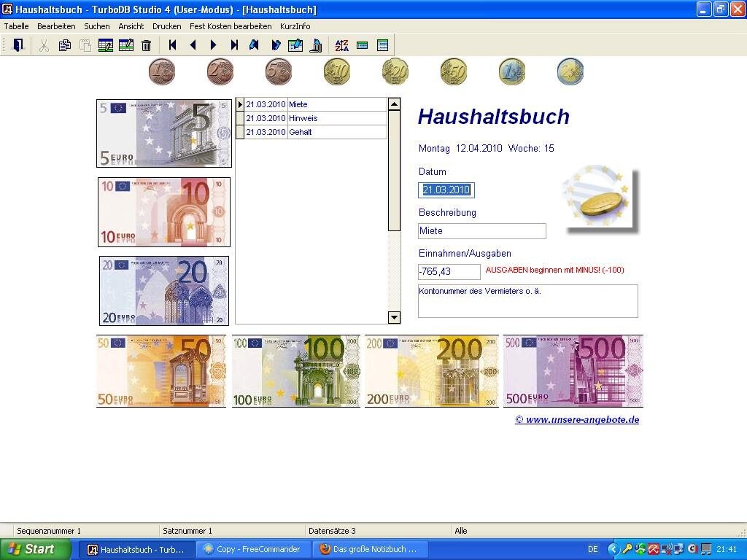Click the 200 Euro banknote image
Image resolution: width=747 pixels, height=560 pixels.
click(x=432, y=371)
